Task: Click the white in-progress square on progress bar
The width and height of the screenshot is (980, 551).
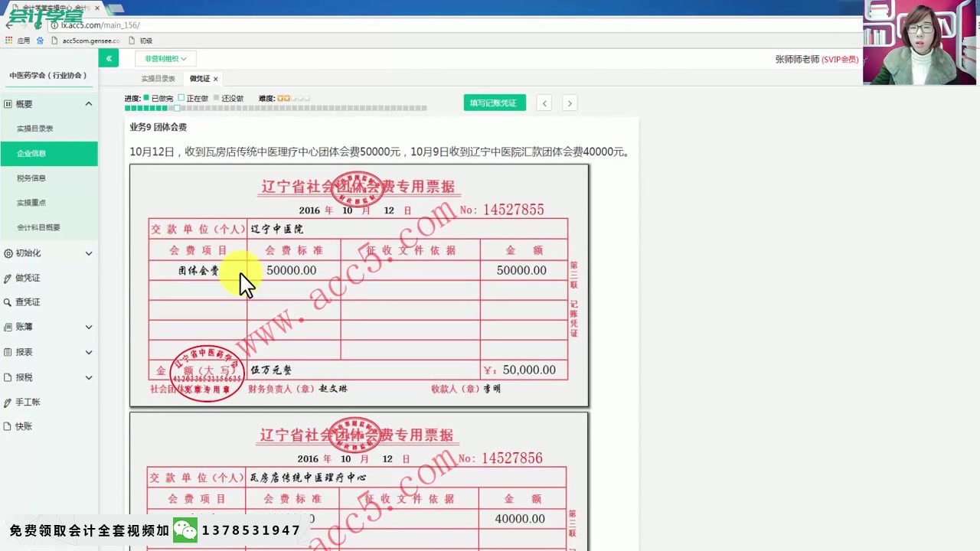Action: pyautogui.click(x=177, y=108)
